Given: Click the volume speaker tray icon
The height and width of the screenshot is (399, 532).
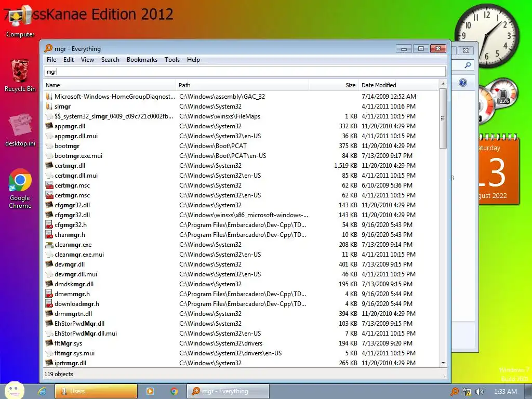Looking at the screenshot, I should coord(479,392).
